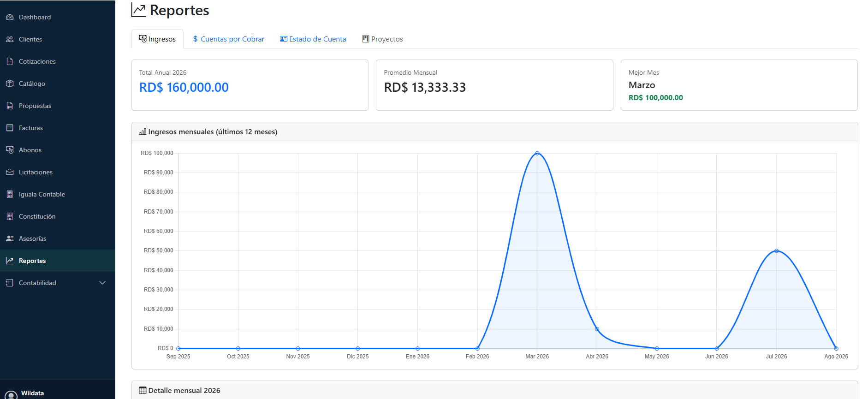The height and width of the screenshot is (399, 868).
Task: Click the Constitución building icon
Action: (10, 216)
